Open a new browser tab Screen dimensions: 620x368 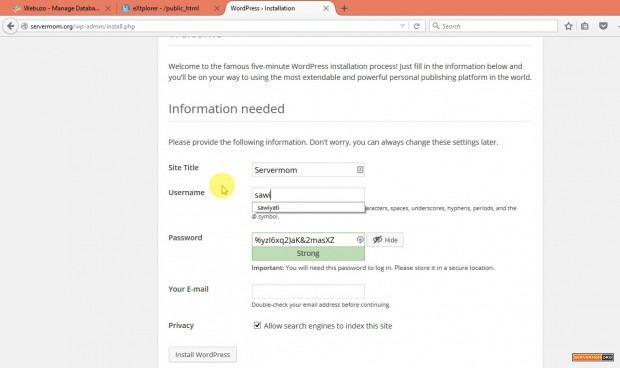point(344,8)
